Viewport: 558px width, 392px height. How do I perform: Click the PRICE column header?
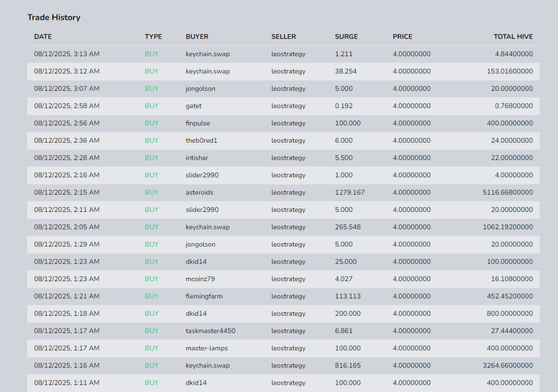coord(403,36)
